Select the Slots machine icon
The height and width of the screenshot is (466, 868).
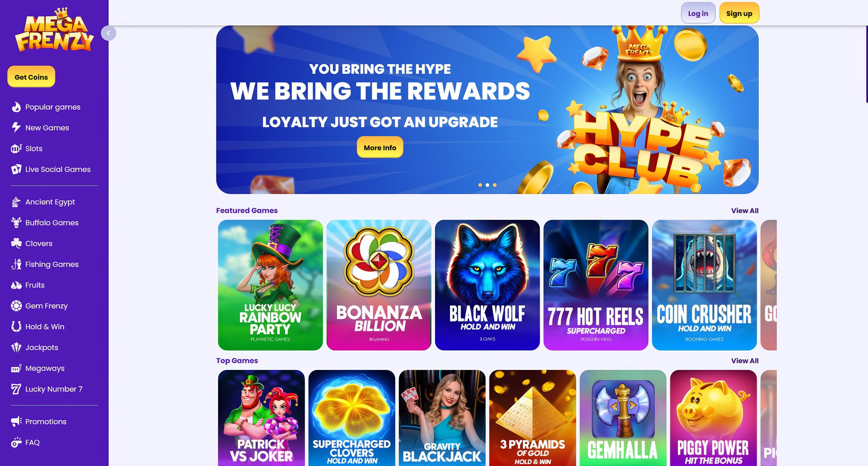(x=16, y=148)
